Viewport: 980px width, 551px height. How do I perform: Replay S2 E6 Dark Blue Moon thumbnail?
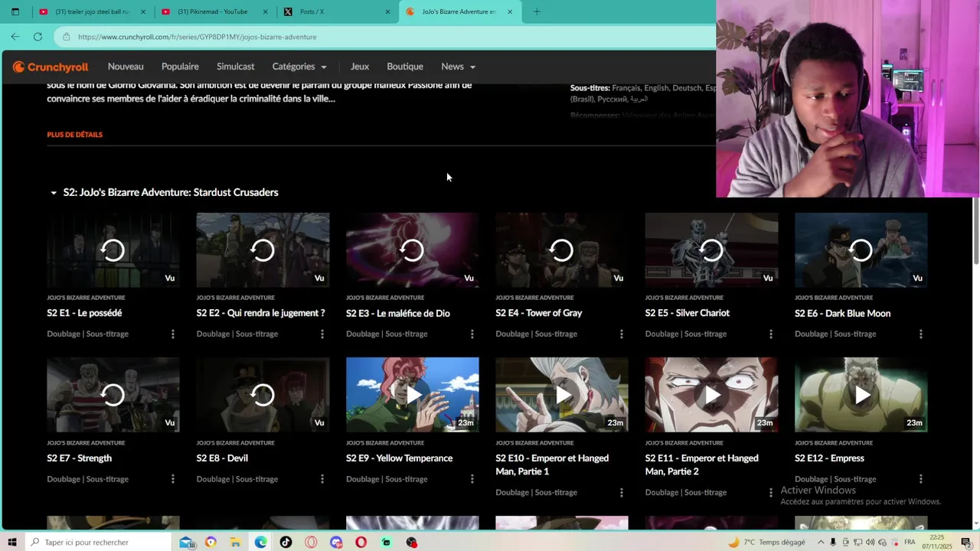861,250
